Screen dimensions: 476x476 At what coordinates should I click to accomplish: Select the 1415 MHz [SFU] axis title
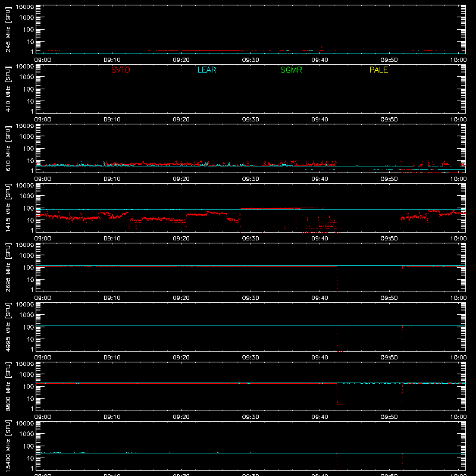[x=8, y=208]
